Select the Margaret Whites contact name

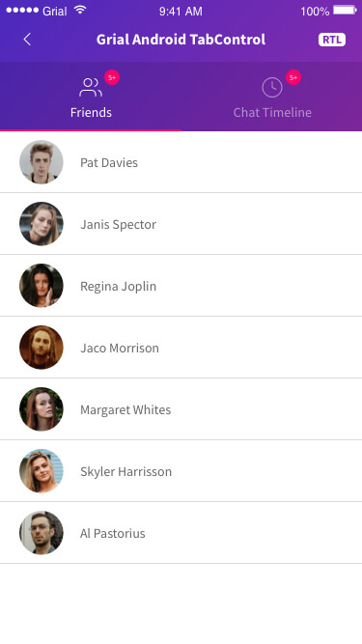(x=125, y=410)
